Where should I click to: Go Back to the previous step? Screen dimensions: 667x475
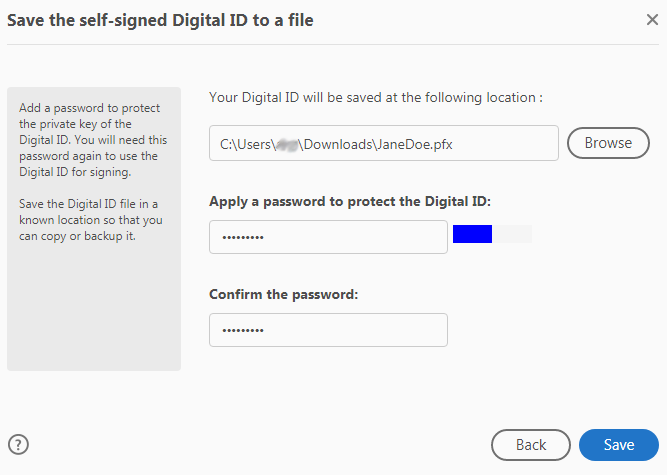(530, 445)
